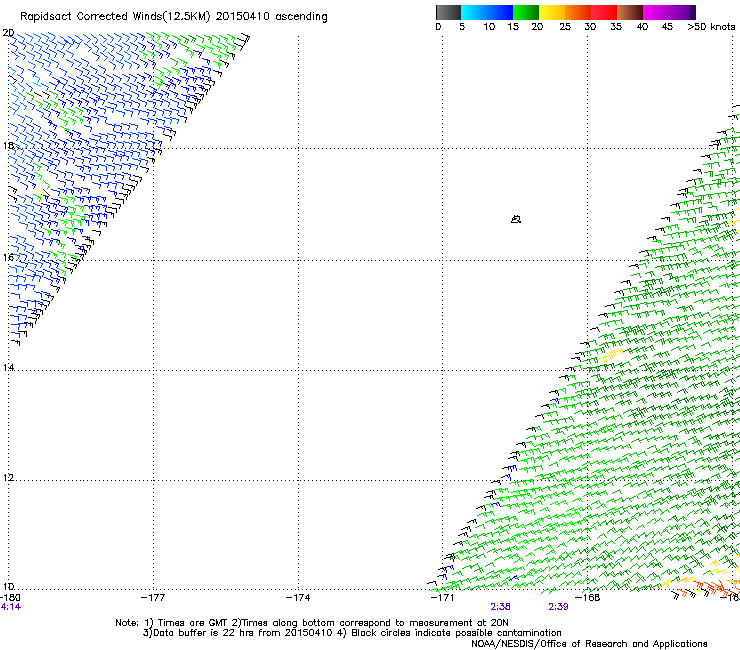This screenshot has height=650, width=740.
Task: Click the 2:39 purple time stamp
Action: pos(558,607)
